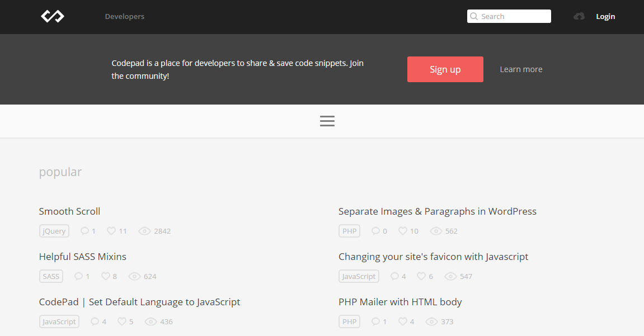Image resolution: width=644 pixels, height=336 pixels.
Task: Click comment icon for Helpful SASS Mixins
Action: (x=78, y=276)
